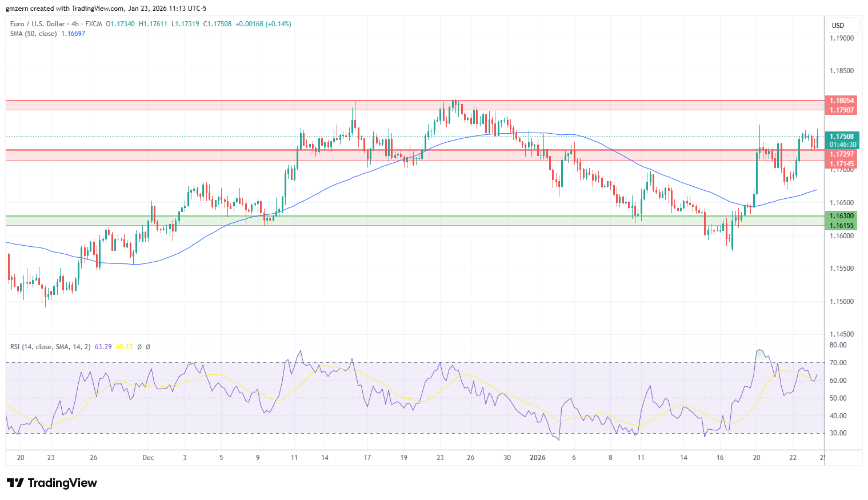Viewport: 868px width, 500px height.
Task: Click the 22 date on time axis
Action: coord(793,458)
